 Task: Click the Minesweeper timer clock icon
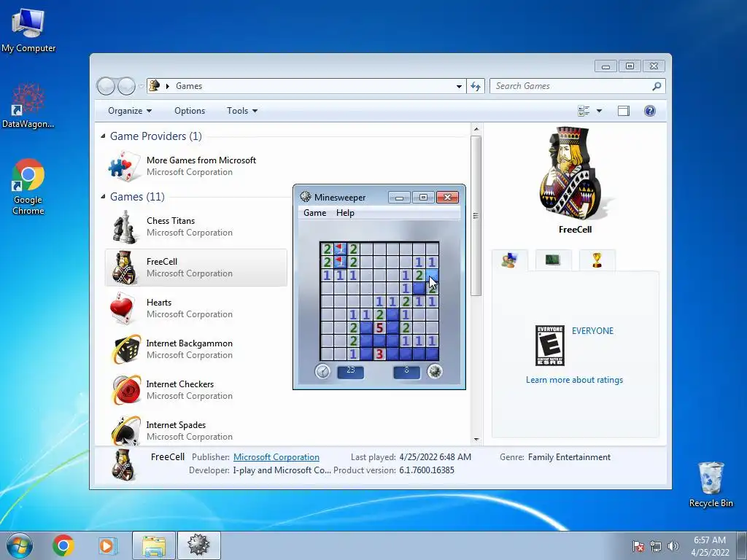(322, 371)
